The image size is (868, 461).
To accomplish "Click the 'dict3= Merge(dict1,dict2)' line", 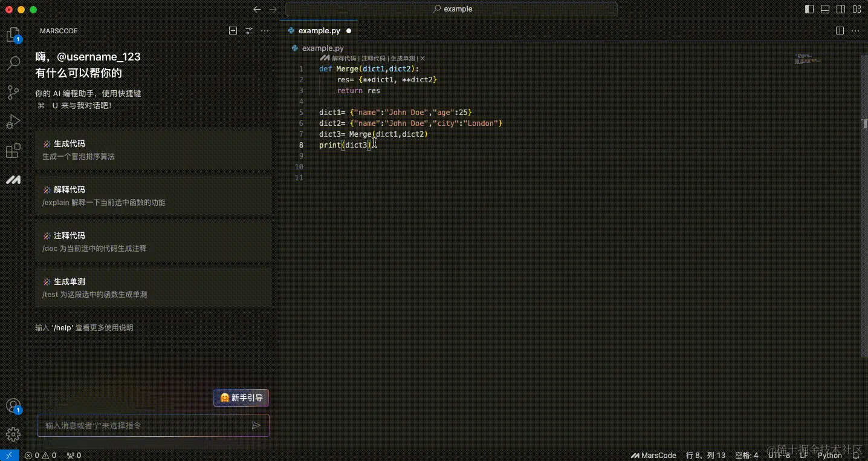I will pos(374,134).
